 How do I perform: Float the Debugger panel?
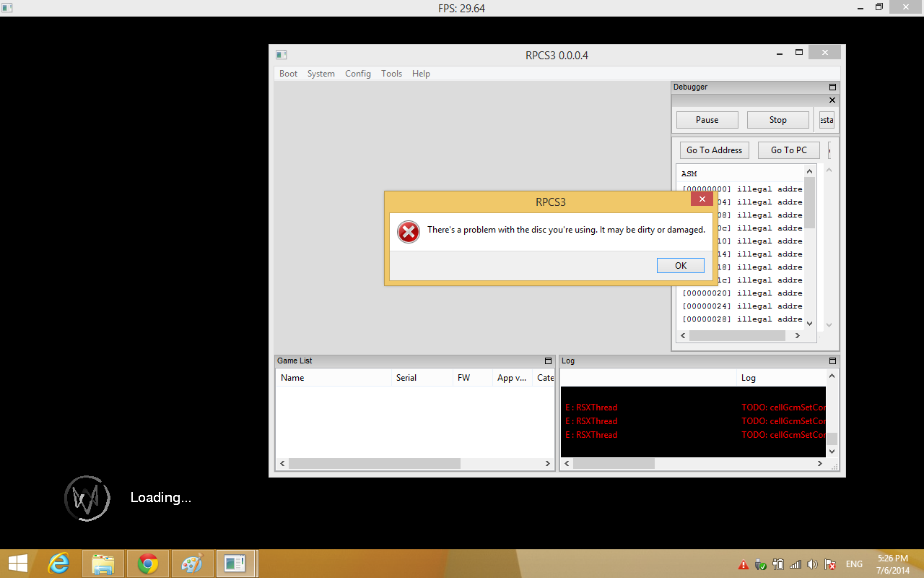point(832,87)
